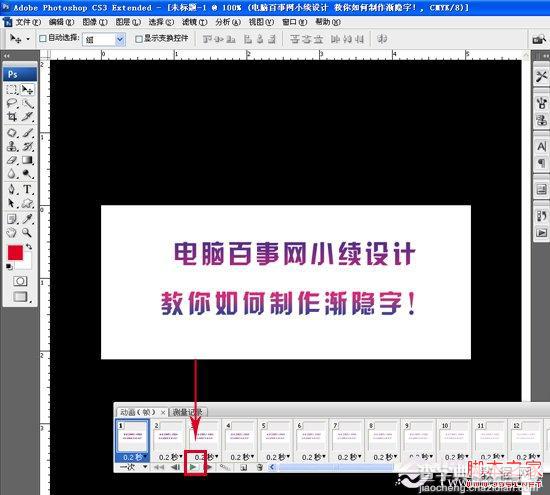This screenshot has width=550, height=495.
Task: Open the 文件 menu
Action: 28,22
